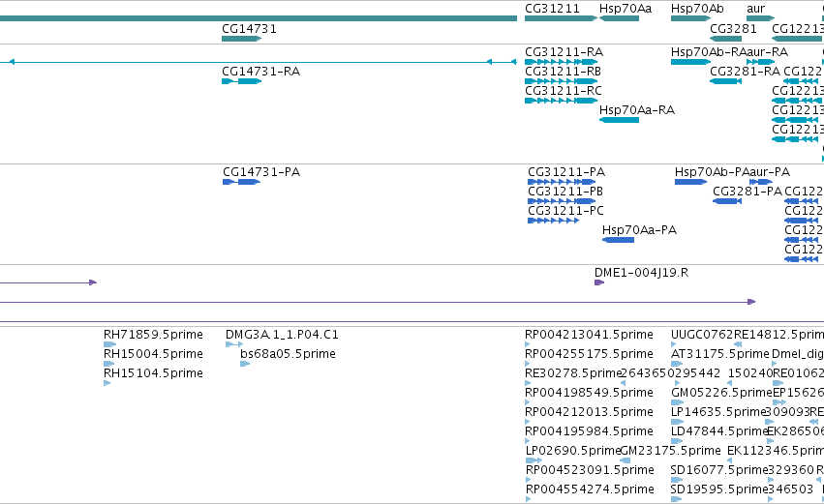Click the CG3281 gene label

tap(733, 29)
